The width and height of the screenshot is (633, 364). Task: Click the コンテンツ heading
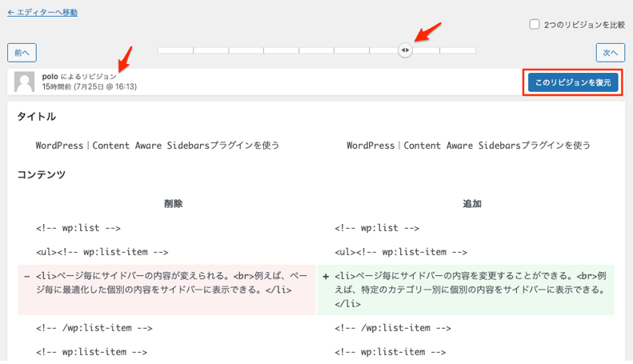coord(41,174)
